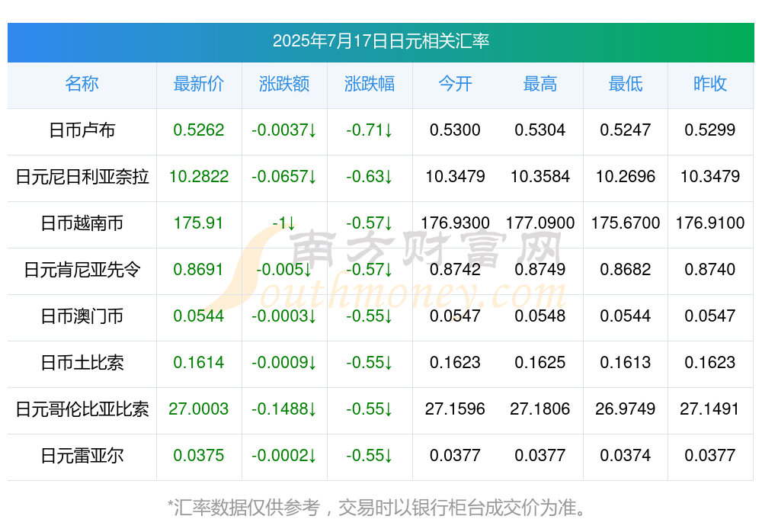Select the 最新价 column header
The height and width of the screenshot is (532, 762).
[199, 84]
